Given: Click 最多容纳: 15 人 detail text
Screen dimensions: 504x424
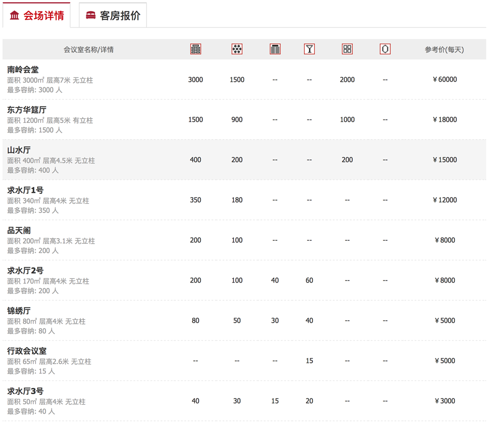Looking at the screenshot, I should point(31,371).
